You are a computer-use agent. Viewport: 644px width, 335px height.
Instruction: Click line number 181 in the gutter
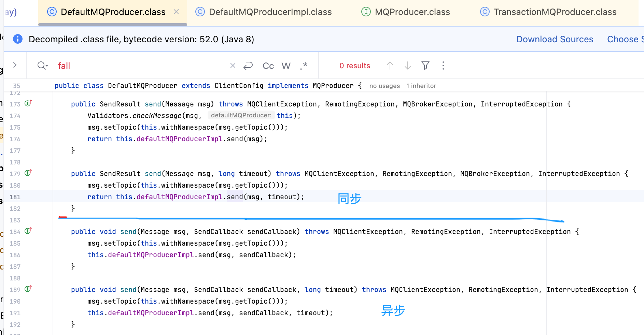[15, 197]
